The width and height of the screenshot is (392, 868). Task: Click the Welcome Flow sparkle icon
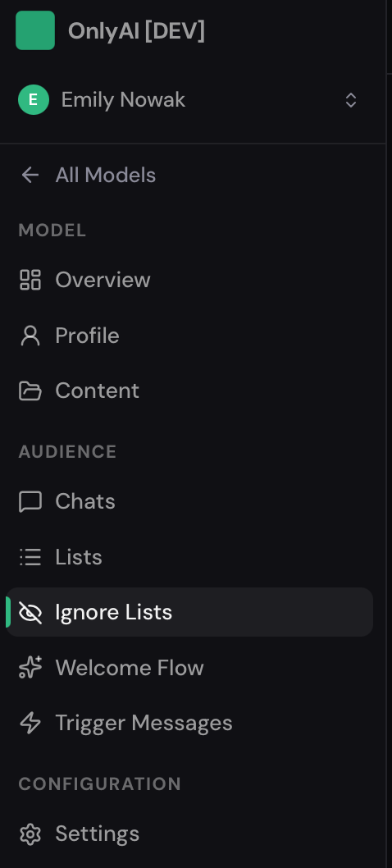[x=30, y=668]
